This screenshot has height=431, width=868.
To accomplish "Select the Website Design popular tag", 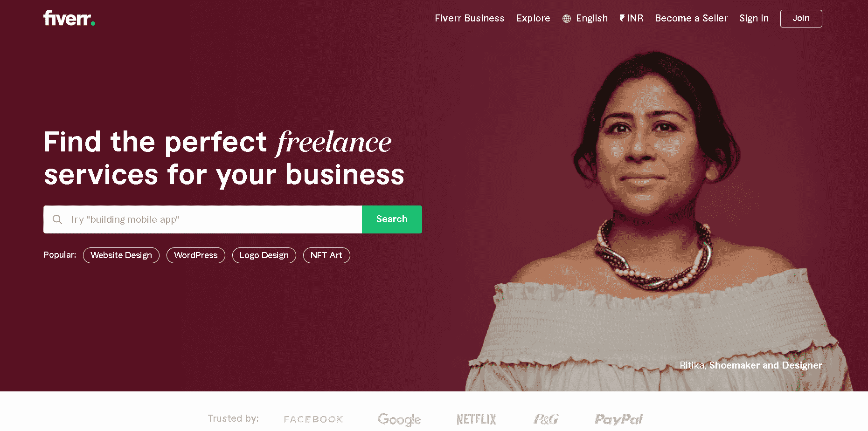I will (121, 255).
